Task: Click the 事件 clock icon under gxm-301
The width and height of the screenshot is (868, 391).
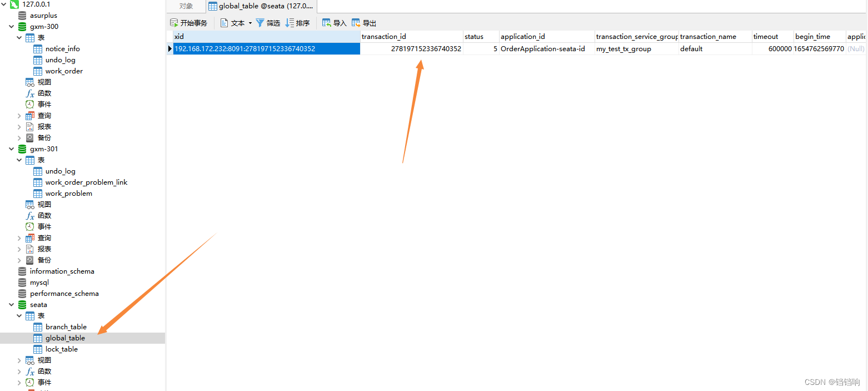Action: tap(30, 227)
